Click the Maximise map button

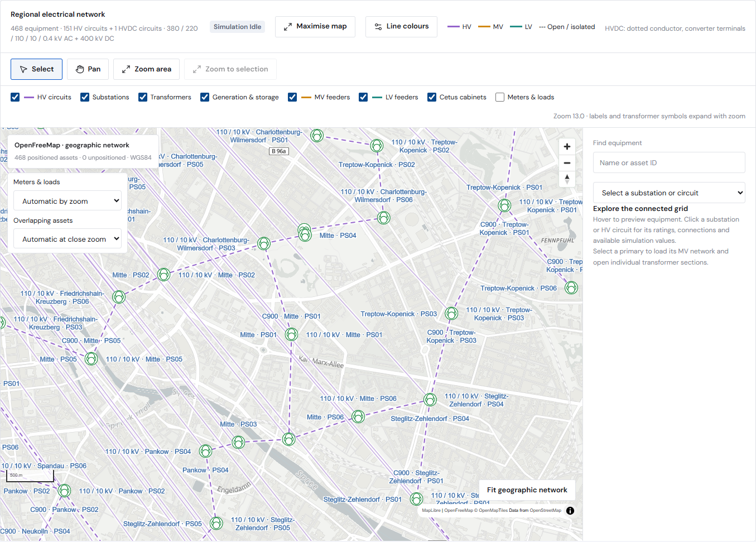click(x=315, y=26)
